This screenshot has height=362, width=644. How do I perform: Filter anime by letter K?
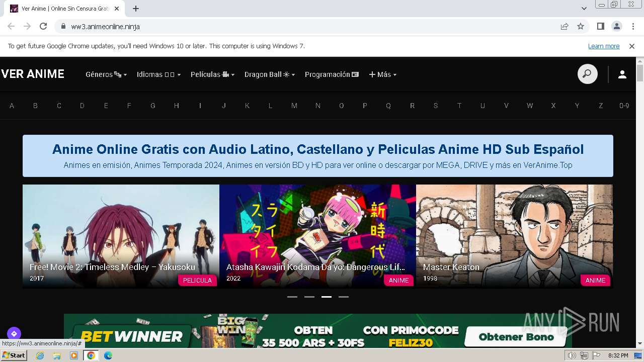tap(247, 106)
